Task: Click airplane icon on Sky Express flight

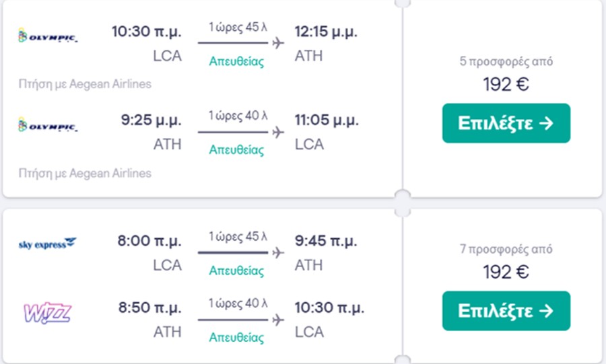Action: point(278,253)
